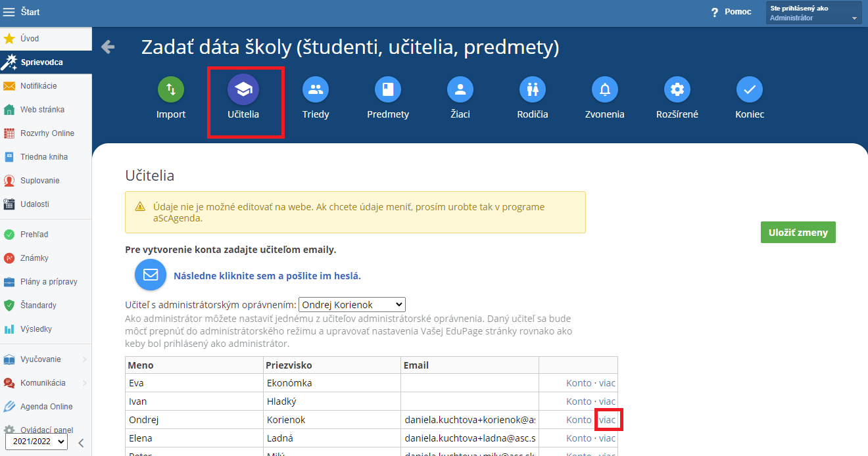The image size is (868, 456).
Task: Click the email cell daniela.kuchtova+korienok
Action: pyautogui.click(x=470, y=420)
